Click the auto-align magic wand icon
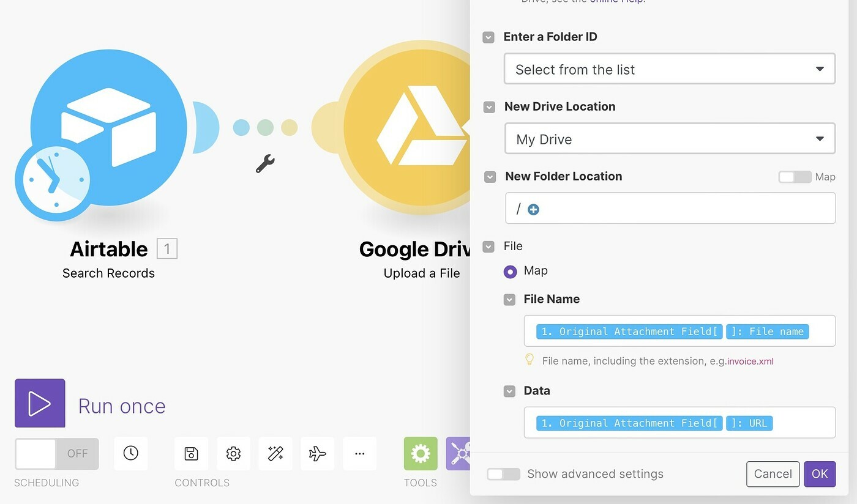 [275, 453]
